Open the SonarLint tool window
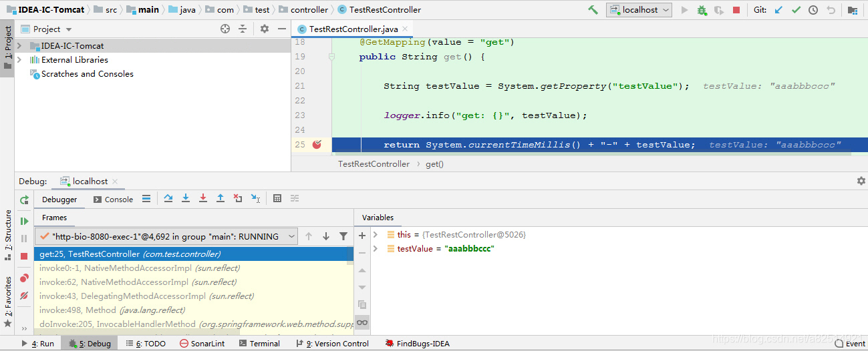Screen dimensions: 868x351 (x=202, y=344)
